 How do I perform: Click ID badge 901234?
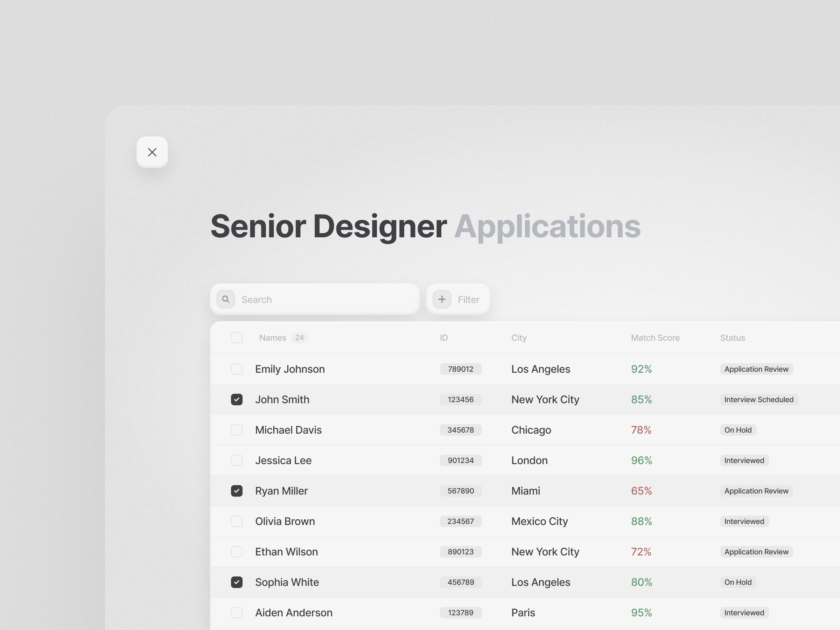coord(461,460)
